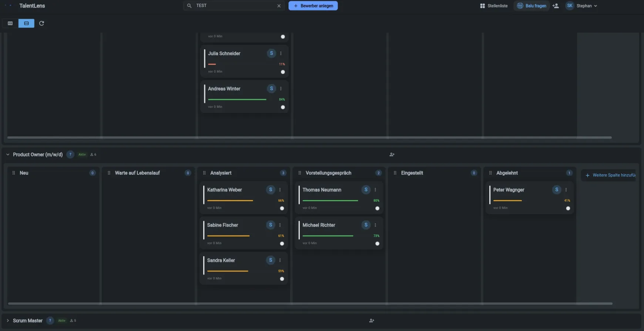644x331 pixels.
Task: Clear the TEST search field
Action: tap(279, 6)
